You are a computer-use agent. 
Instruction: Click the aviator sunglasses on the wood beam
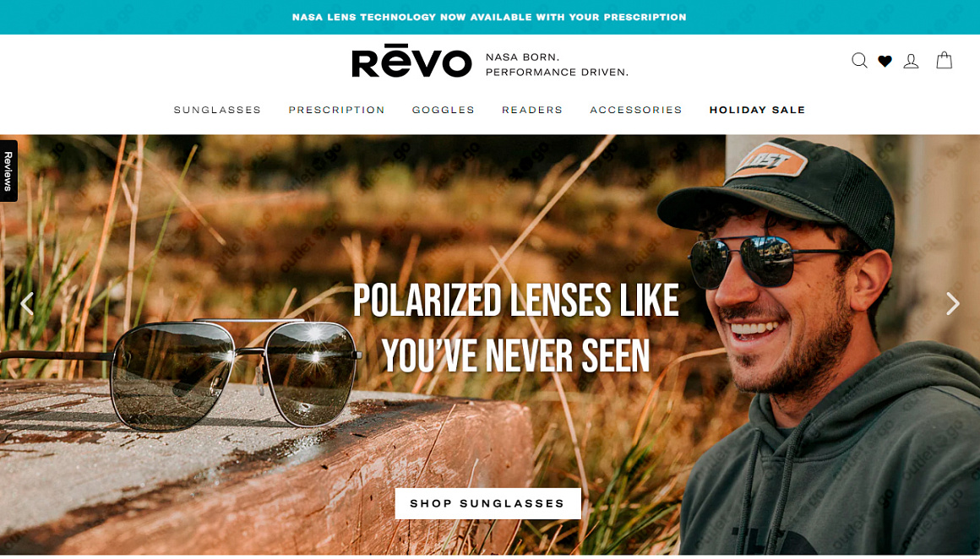click(182, 373)
